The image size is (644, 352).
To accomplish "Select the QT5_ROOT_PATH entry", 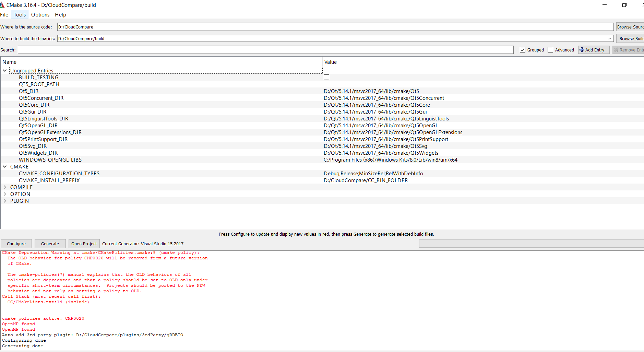I will click(x=39, y=84).
